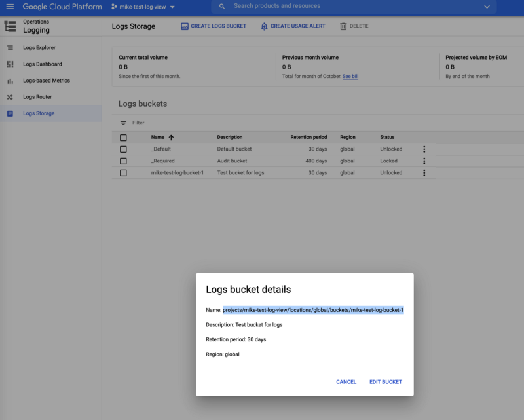Click the Name column sort arrow
This screenshot has width=524, height=420.
[x=171, y=138]
